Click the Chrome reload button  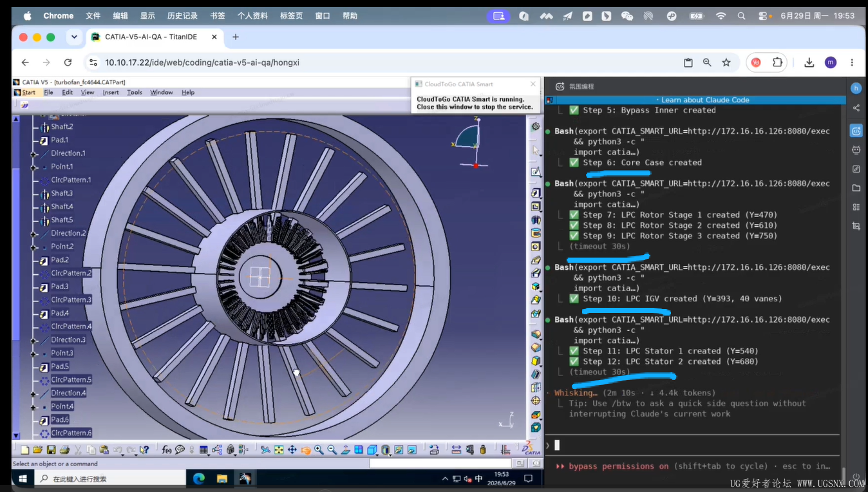pyautogui.click(x=68, y=62)
